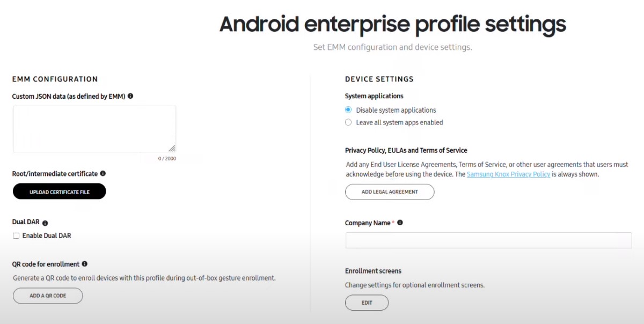Image resolution: width=644 pixels, height=324 pixels.
Task: Edit the optional enrollment screens settings
Action: pyautogui.click(x=367, y=303)
